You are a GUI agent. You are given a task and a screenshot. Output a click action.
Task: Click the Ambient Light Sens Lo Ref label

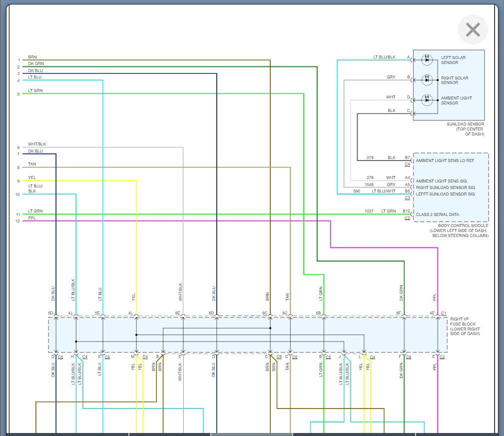coord(445,161)
